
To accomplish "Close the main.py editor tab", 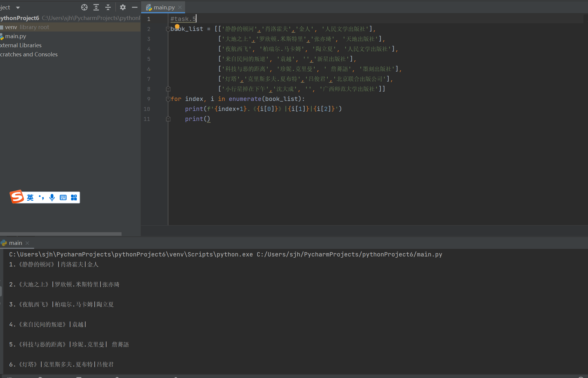I will click(x=180, y=7).
